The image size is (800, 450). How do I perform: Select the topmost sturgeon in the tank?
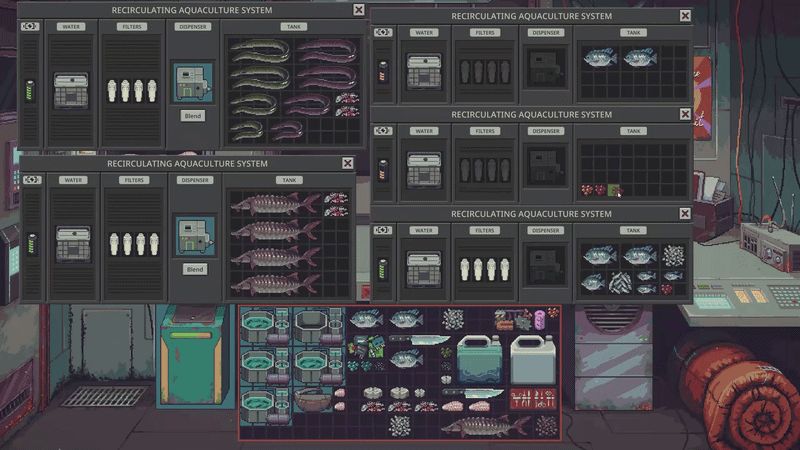click(276, 205)
